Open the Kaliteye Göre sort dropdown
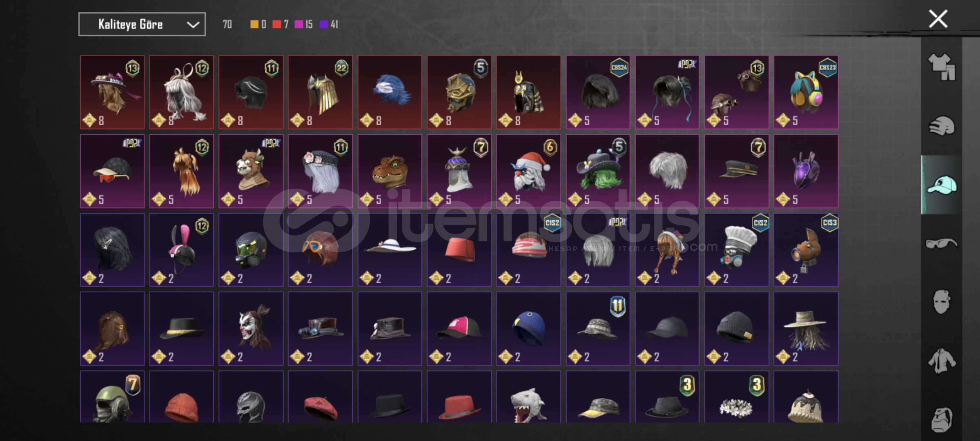The image size is (980, 441). (142, 24)
